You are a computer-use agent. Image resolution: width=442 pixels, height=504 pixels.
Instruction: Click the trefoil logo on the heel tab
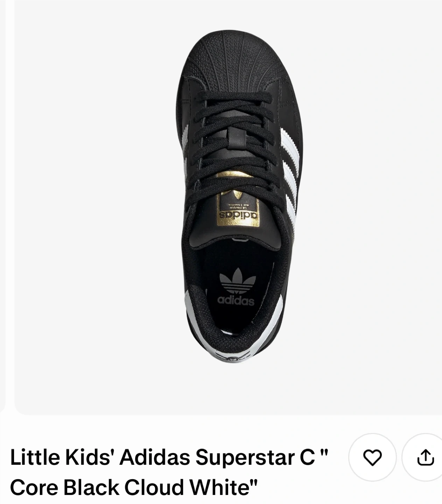pos(233,357)
